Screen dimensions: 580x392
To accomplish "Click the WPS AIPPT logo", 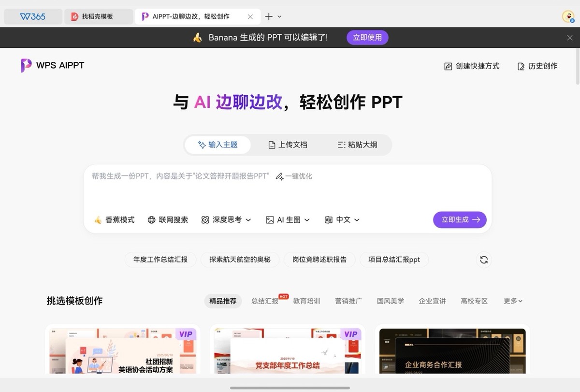I will tap(52, 65).
